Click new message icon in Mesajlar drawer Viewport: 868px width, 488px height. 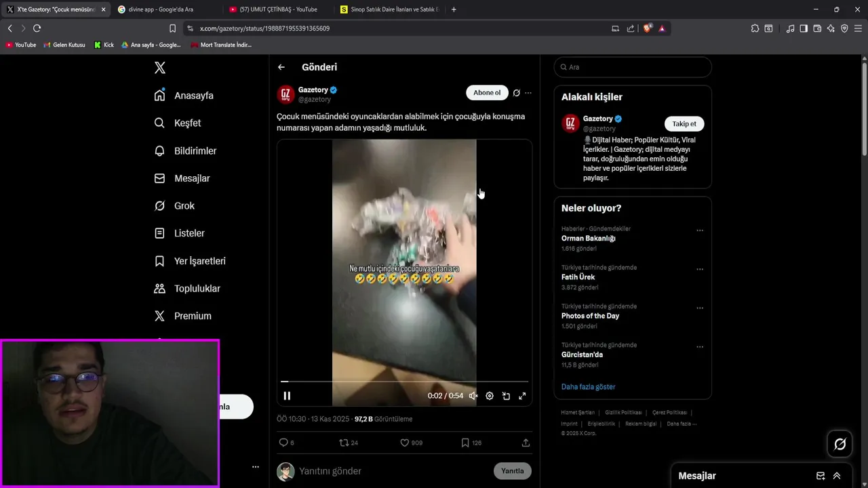[821, 476]
